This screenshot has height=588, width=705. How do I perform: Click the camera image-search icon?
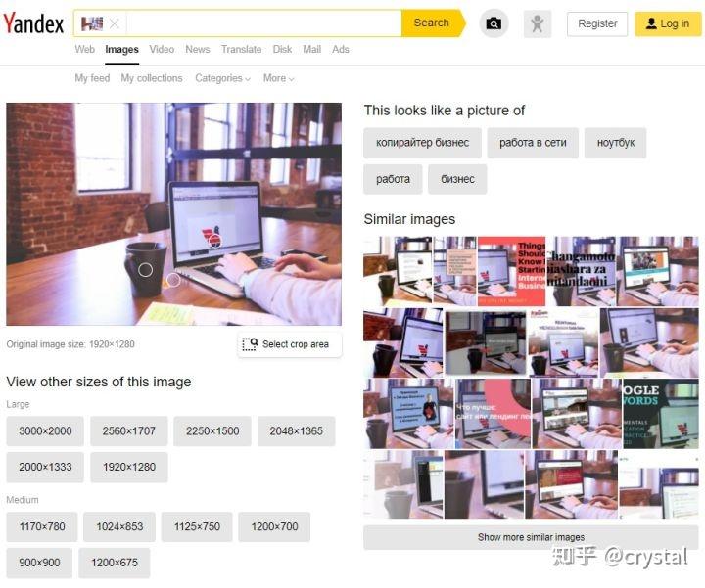coord(493,23)
